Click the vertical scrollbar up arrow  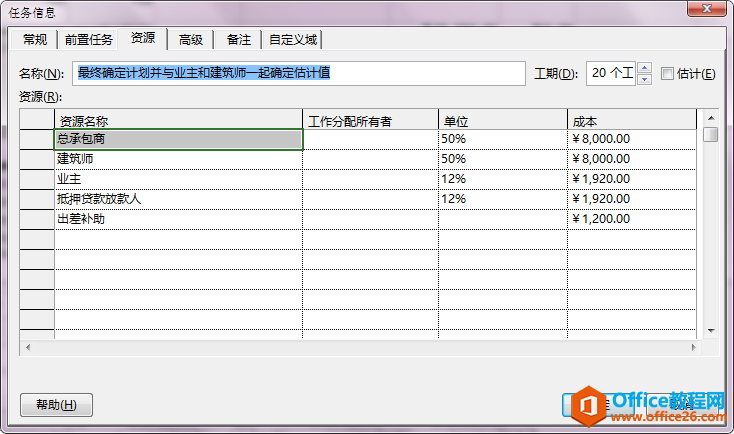tap(711, 118)
